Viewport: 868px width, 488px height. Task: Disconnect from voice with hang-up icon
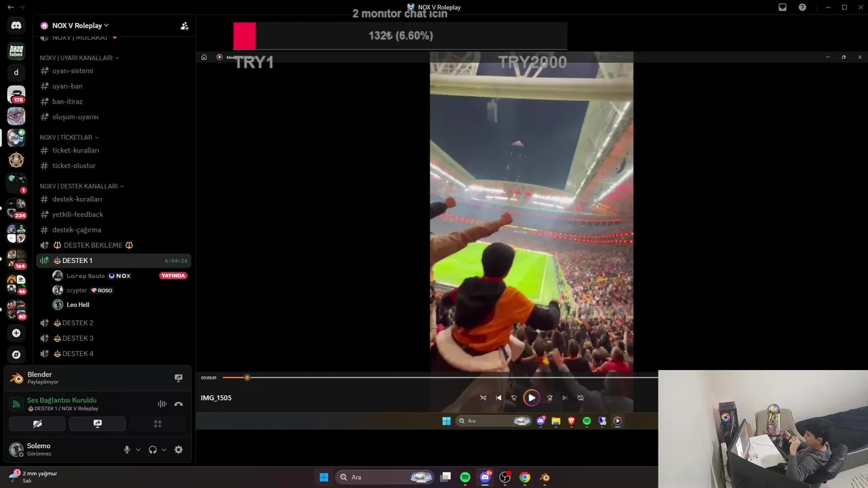[178, 404]
